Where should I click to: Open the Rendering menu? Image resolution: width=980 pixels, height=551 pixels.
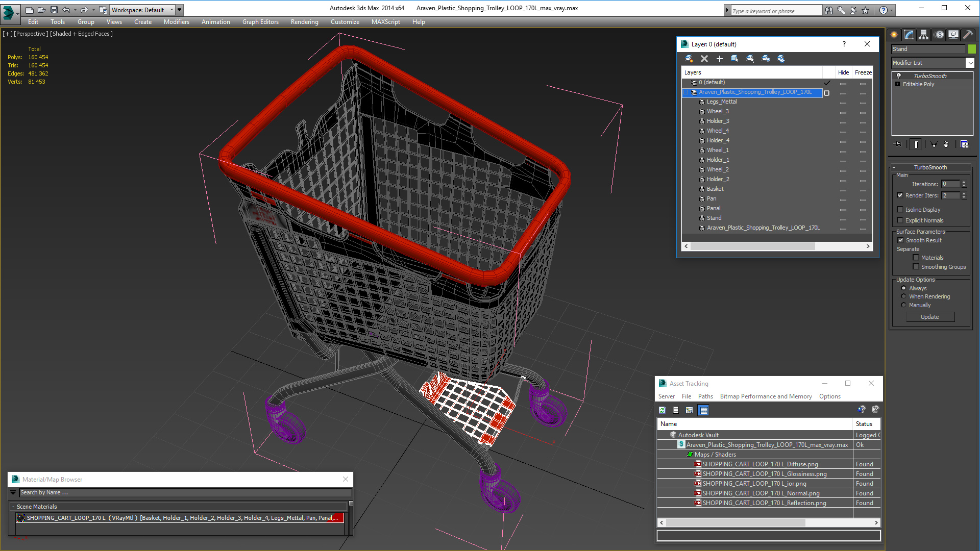304,21
